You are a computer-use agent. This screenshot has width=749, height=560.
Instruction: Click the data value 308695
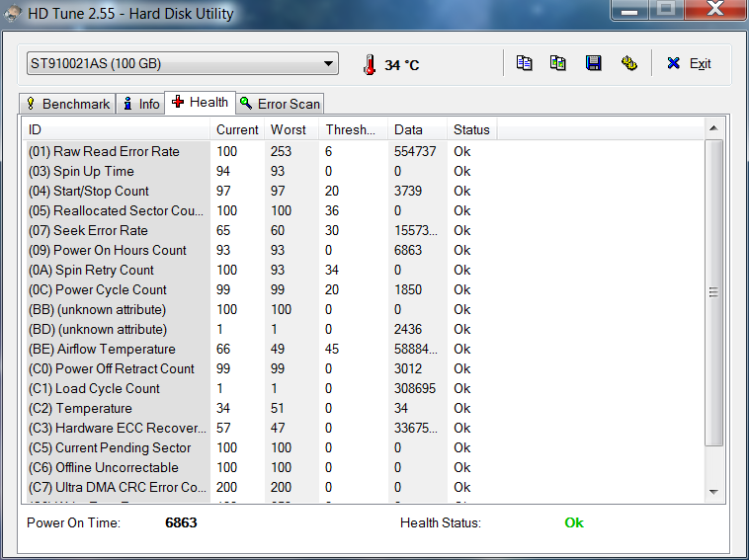click(x=415, y=388)
